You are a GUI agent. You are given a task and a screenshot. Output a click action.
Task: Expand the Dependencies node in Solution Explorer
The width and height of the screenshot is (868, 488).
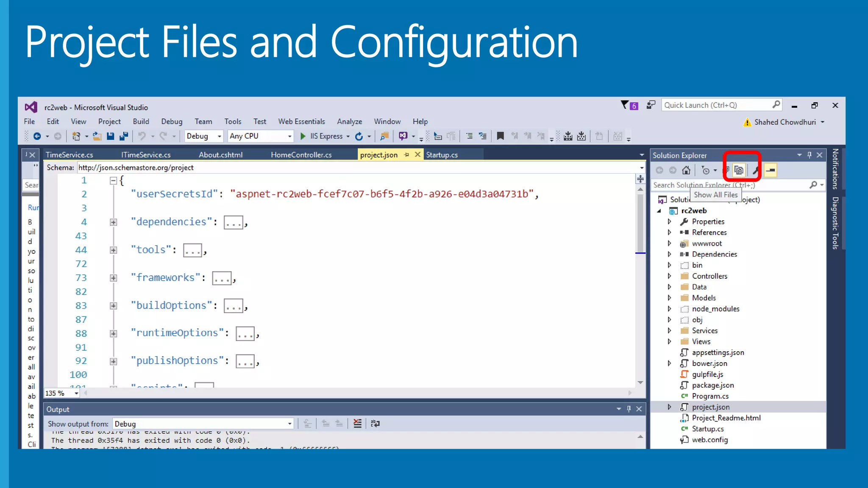pyautogui.click(x=669, y=254)
